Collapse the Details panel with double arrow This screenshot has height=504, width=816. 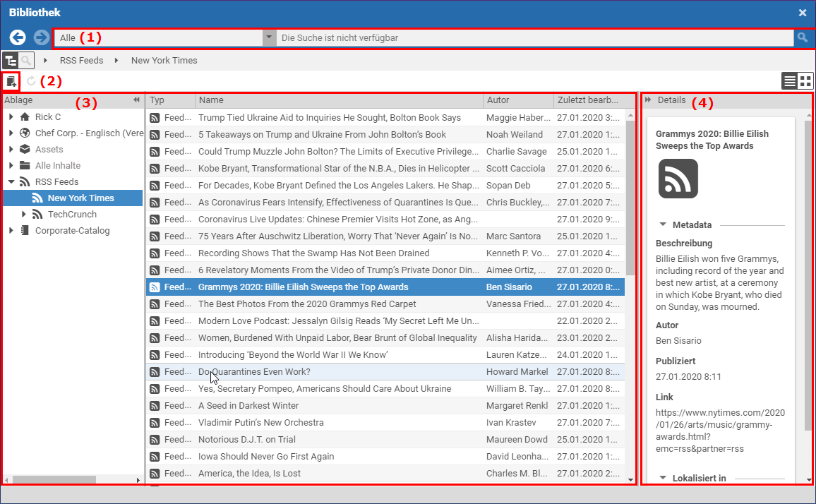(648, 100)
